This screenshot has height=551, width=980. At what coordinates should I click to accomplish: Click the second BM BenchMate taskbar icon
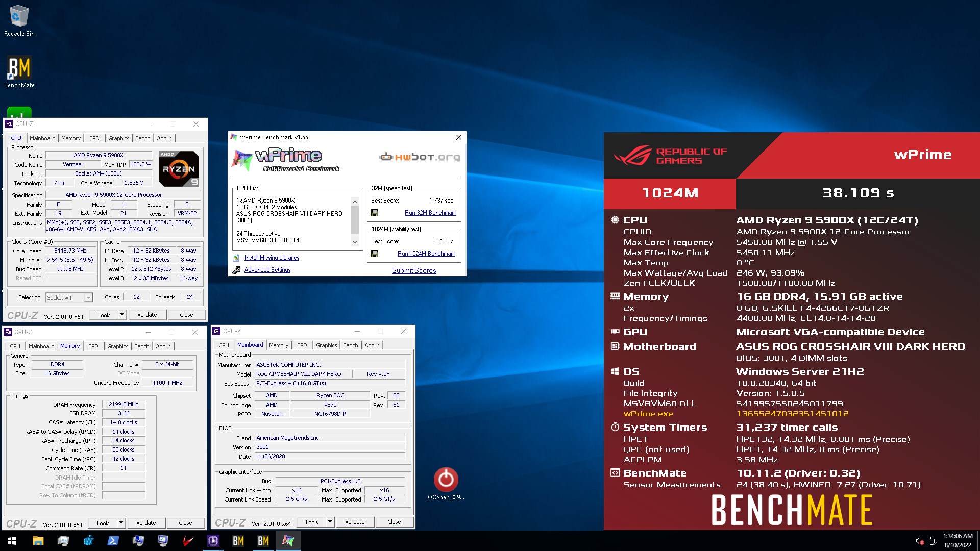point(263,541)
